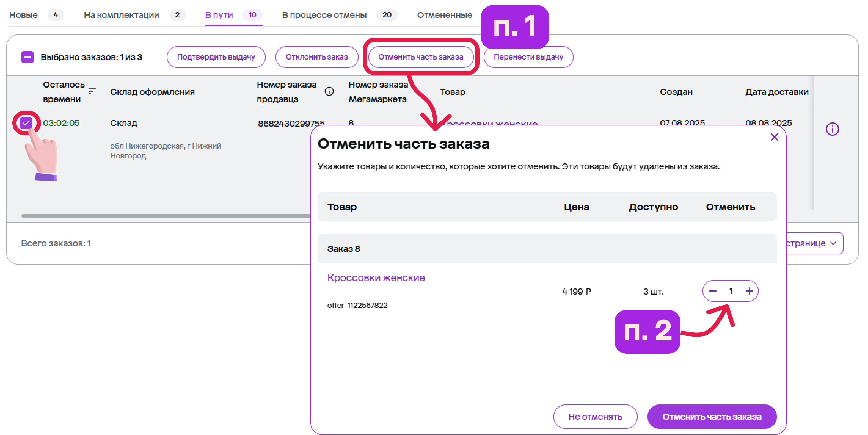868x435 pixels.
Task: Click the sort icon beside Осталось времени
Action: (92, 91)
